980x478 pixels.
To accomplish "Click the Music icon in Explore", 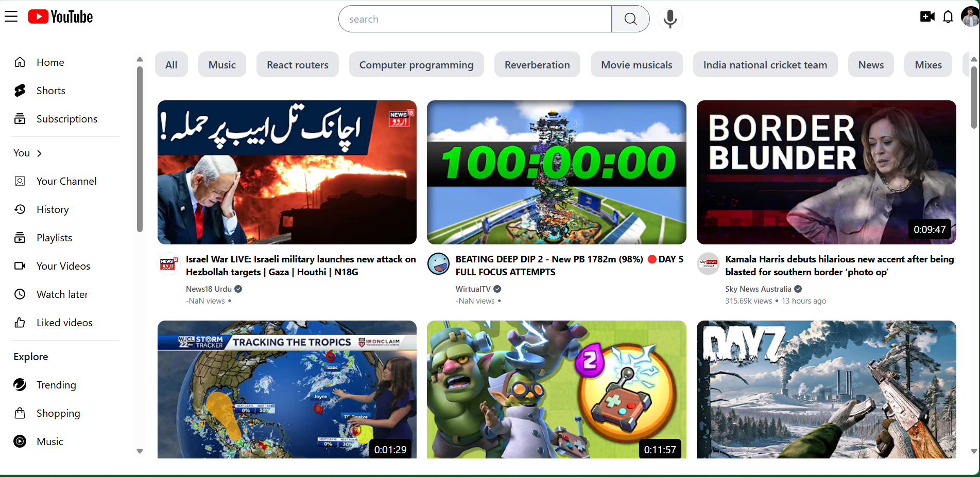I will [20, 441].
